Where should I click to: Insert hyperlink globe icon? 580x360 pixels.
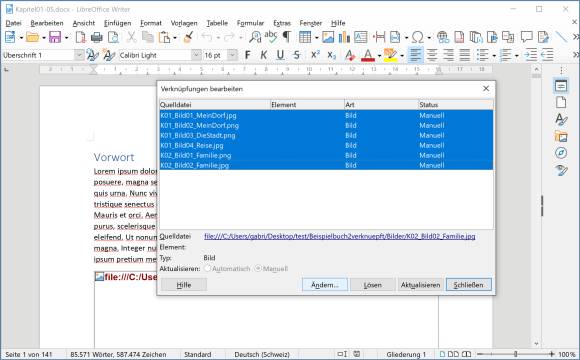[442, 37]
